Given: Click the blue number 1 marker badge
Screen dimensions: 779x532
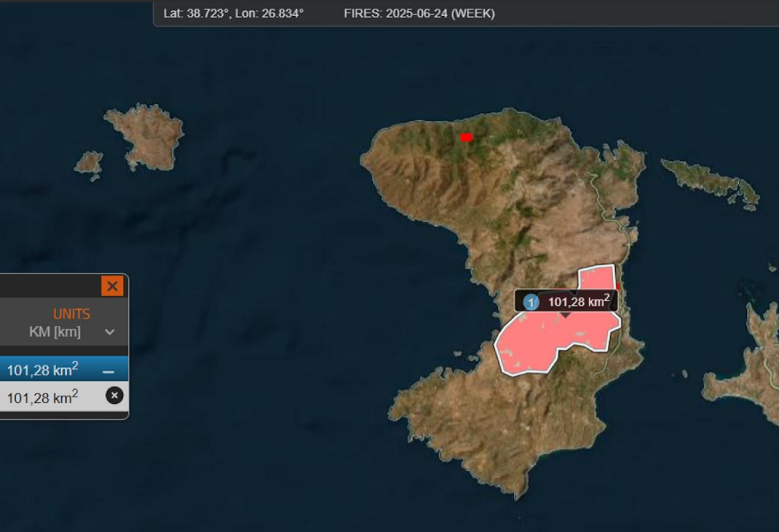Looking at the screenshot, I should [x=531, y=302].
